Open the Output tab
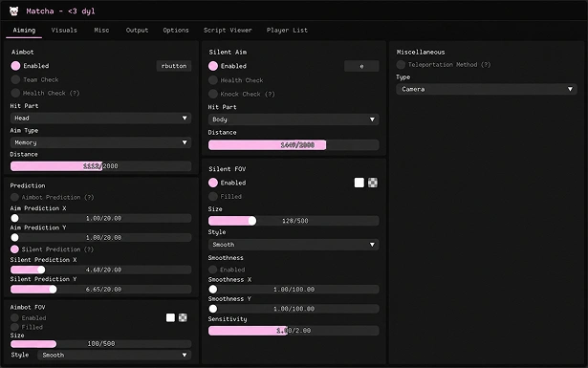 [137, 31]
